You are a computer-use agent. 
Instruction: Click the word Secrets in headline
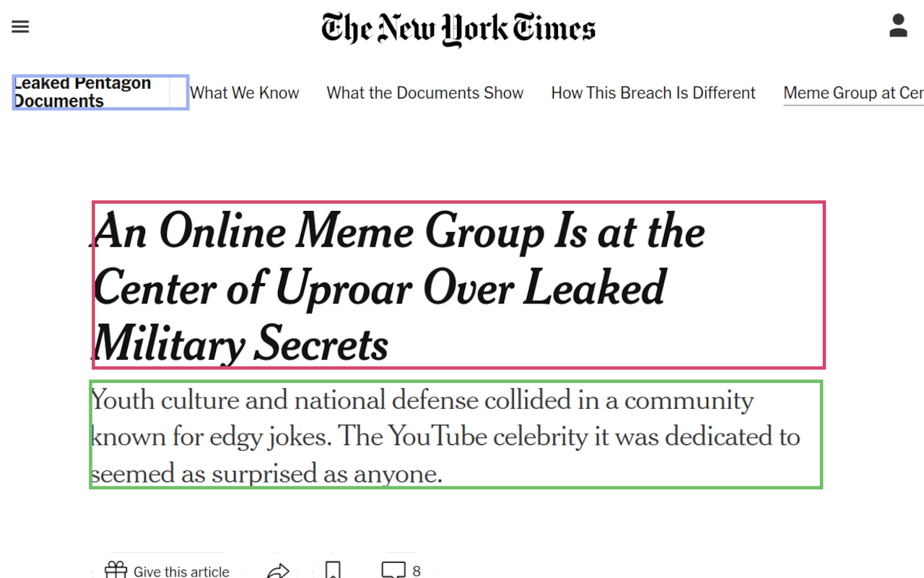[322, 343]
